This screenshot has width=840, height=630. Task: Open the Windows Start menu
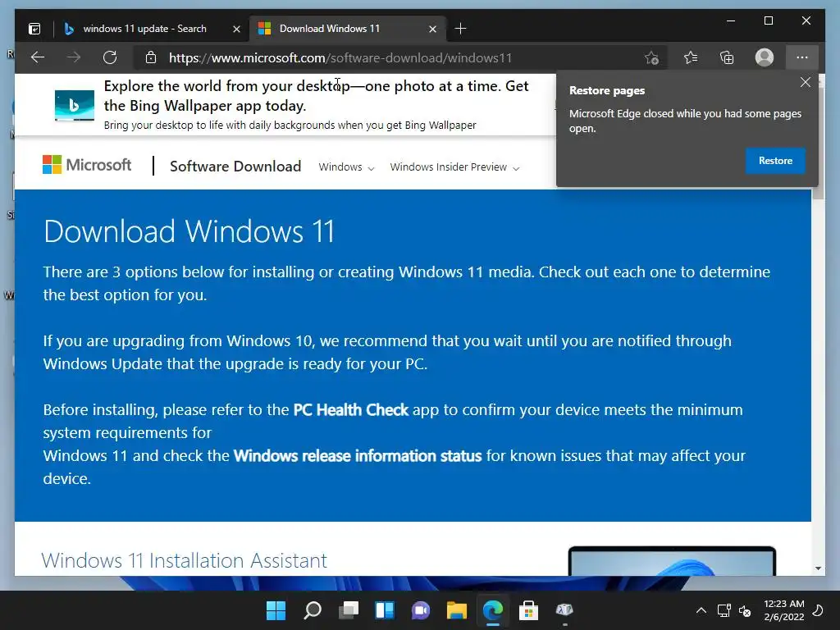[x=276, y=610]
